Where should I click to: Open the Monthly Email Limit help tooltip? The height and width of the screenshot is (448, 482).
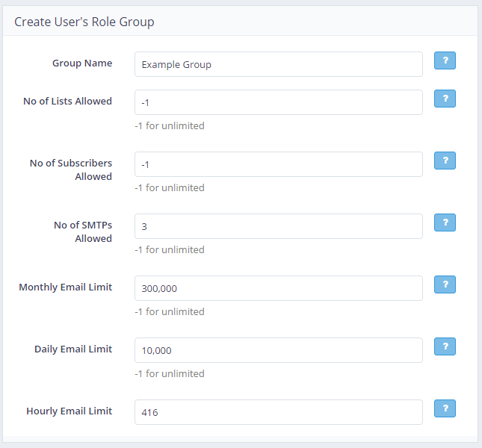(x=445, y=285)
